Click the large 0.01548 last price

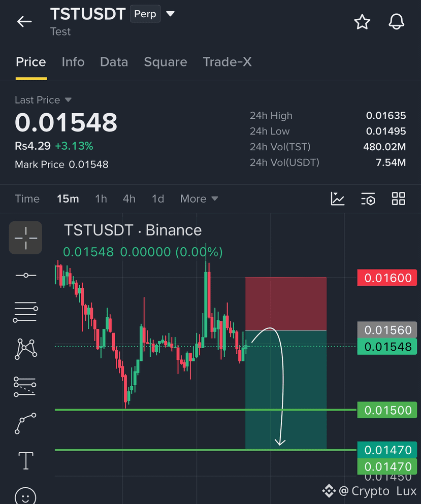[x=66, y=122]
